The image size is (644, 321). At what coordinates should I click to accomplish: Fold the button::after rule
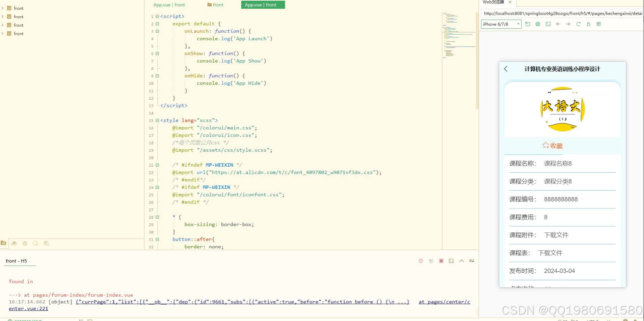(157, 239)
